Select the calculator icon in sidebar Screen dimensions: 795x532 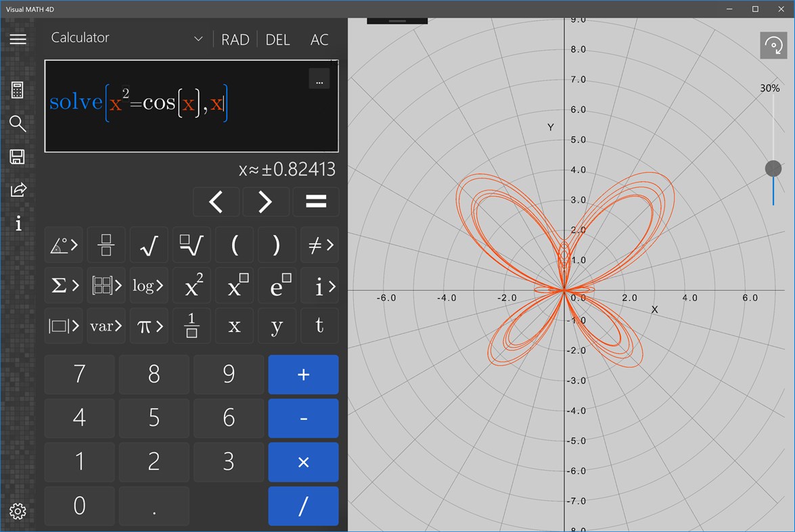click(x=17, y=90)
